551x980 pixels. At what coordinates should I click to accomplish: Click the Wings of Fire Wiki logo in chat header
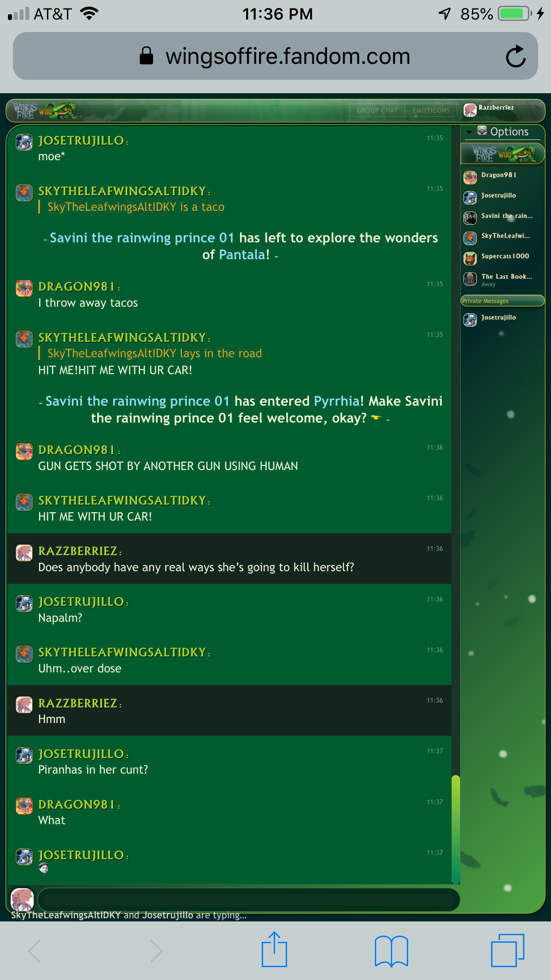pyautogui.click(x=44, y=111)
